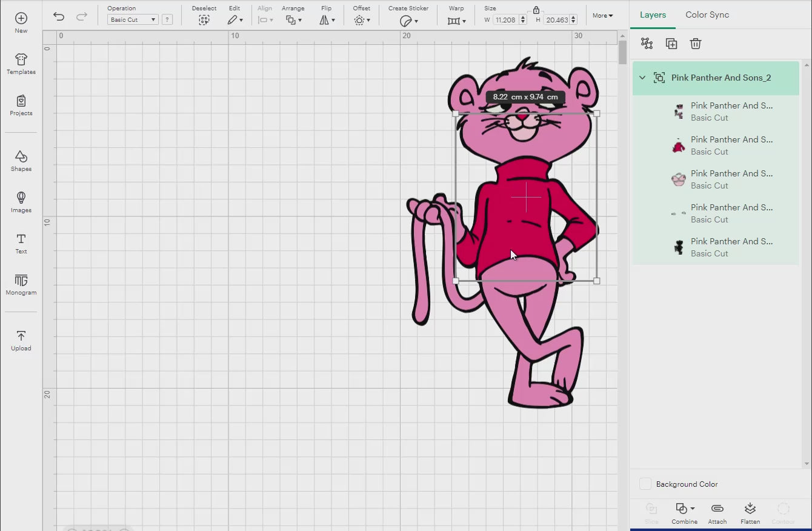
Task: Click the Background Color swatch
Action: tap(645, 484)
